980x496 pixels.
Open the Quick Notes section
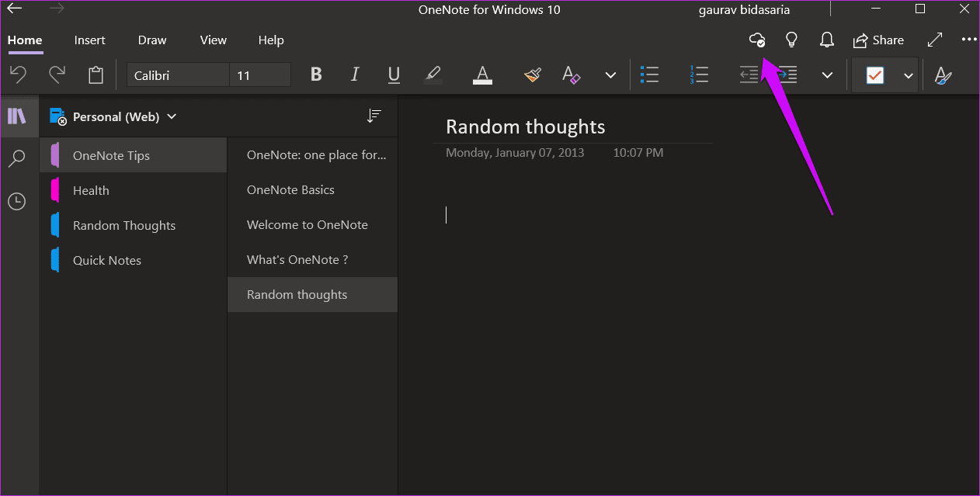pyautogui.click(x=134, y=260)
